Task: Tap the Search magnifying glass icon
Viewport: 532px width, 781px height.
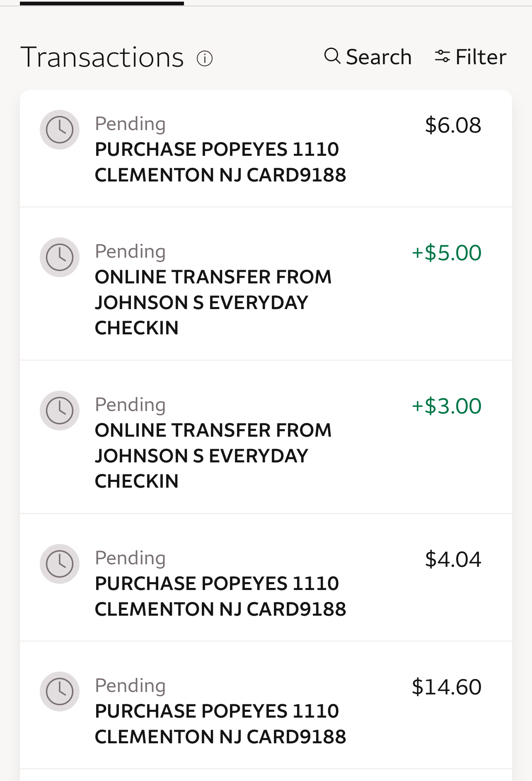Action: coord(332,56)
